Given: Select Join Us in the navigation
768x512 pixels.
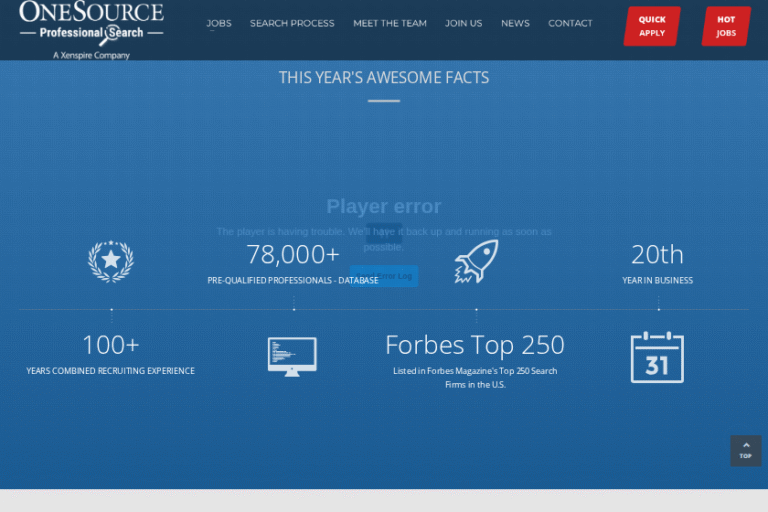Looking at the screenshot, I should (x=463, y=23).
